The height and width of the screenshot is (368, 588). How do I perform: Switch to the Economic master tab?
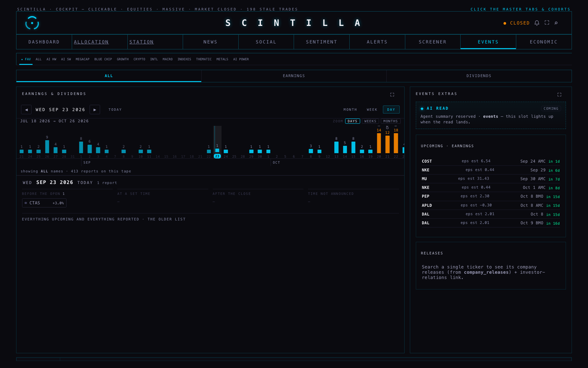pos(544,42)
